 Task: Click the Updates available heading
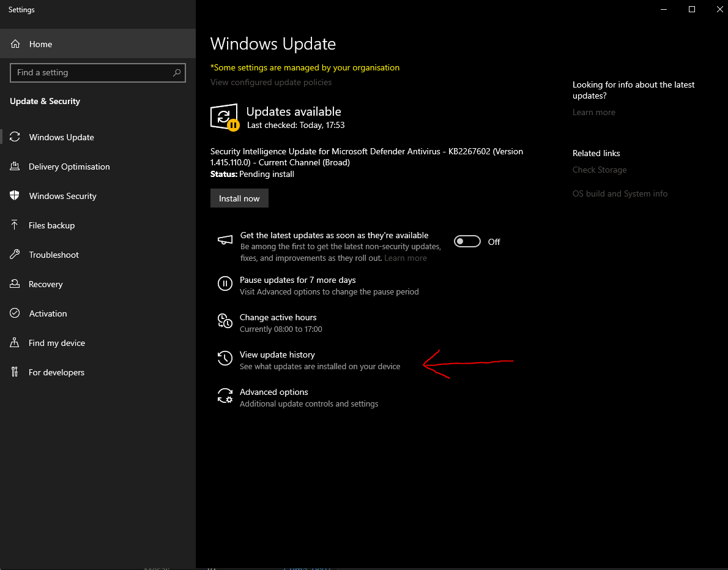click(x=294, y=111)
